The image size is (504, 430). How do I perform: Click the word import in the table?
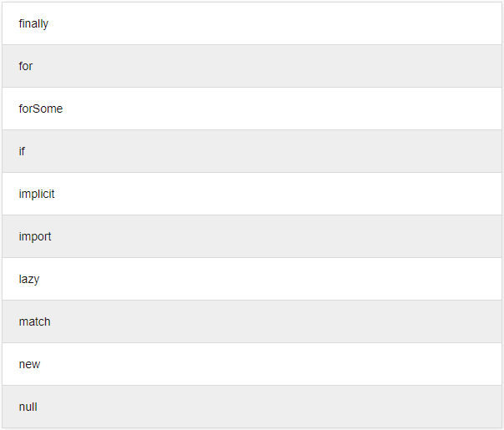(x=35, y=236)
